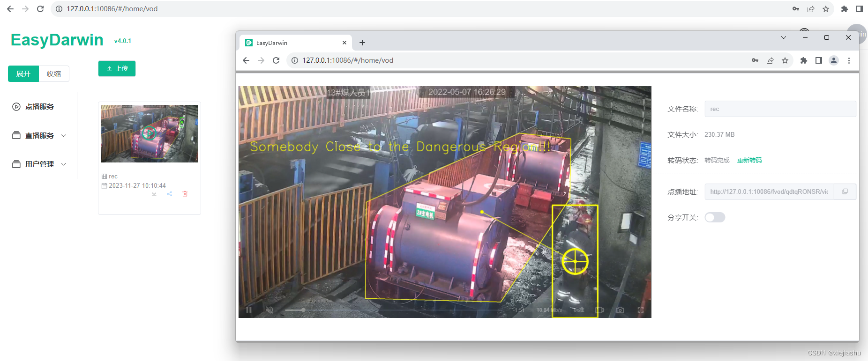Click the video record icon in player

[x=599, y=310]
